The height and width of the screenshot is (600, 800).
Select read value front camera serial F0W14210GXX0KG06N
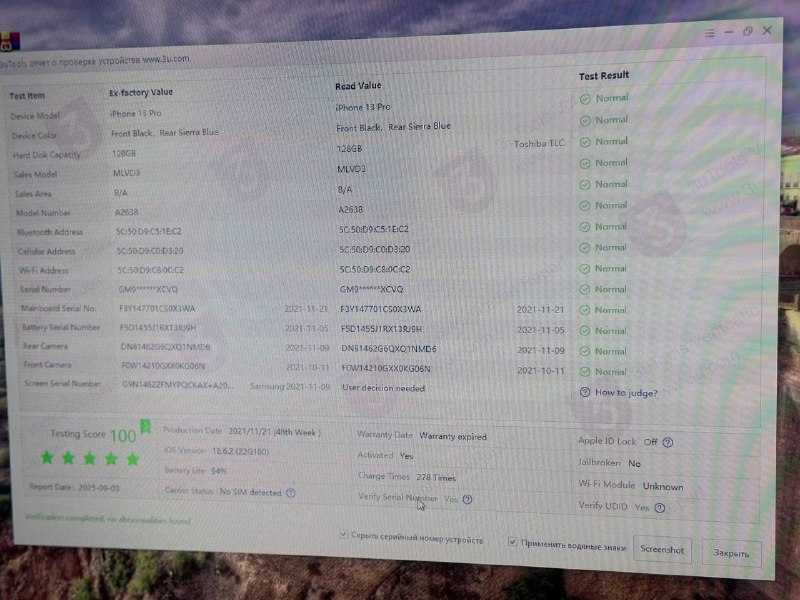pyautogui.click(x=386, y=369)
